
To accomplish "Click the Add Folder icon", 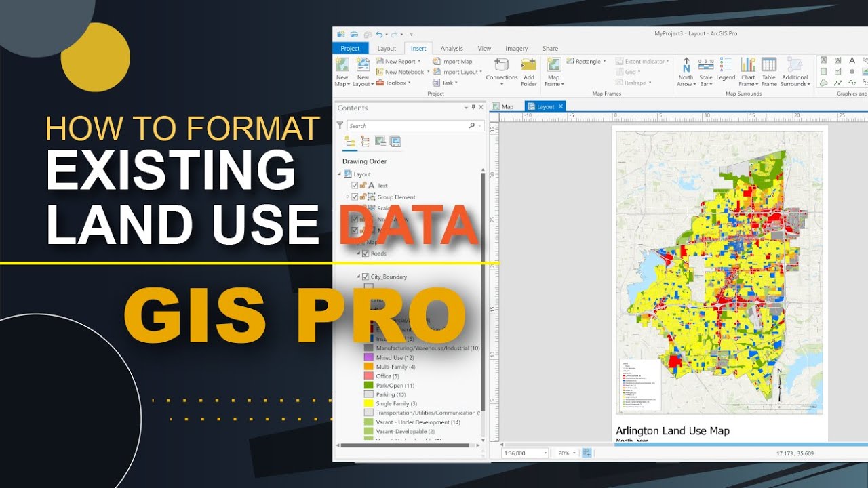I will tap(529, 64).
